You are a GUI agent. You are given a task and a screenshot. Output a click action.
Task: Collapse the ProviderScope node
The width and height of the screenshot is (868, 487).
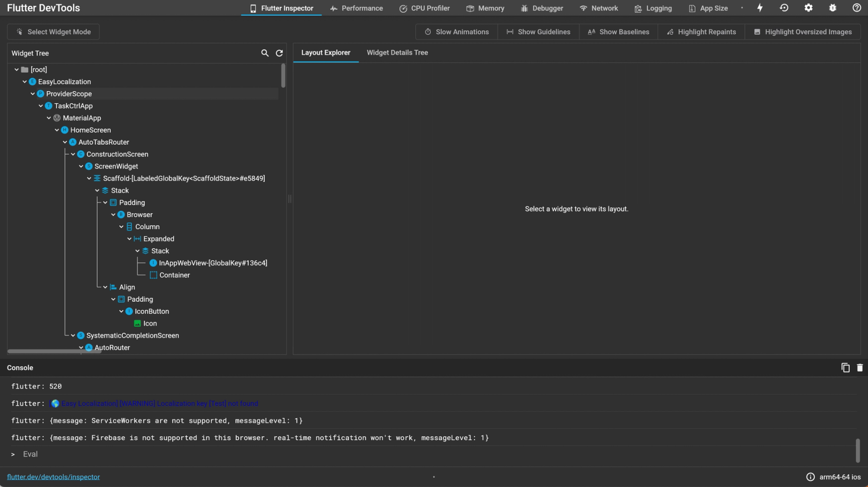(33, 94)
